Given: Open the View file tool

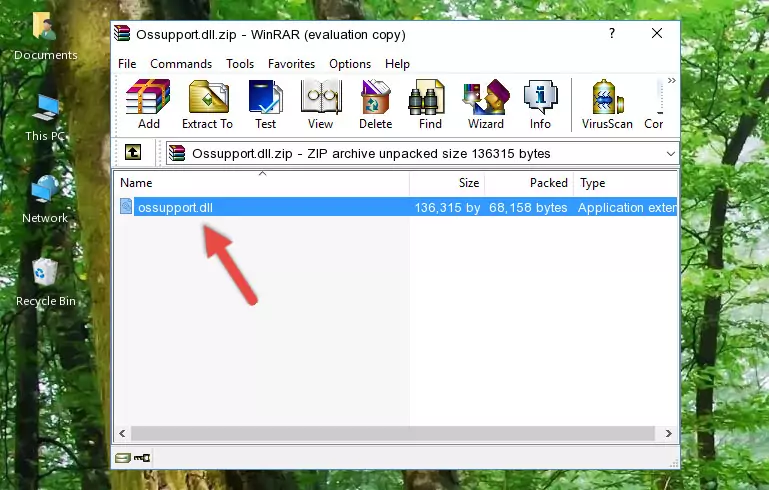Looking at the screenshot, I should tap(321, 104).
